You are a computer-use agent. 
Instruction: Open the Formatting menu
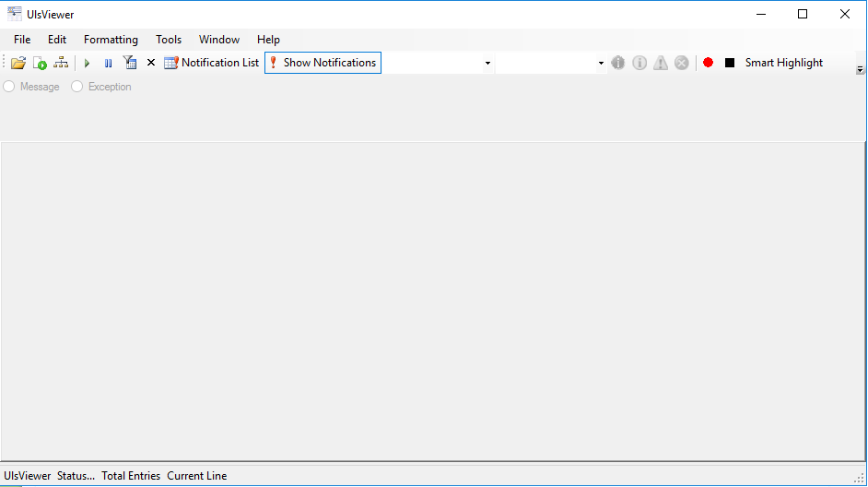click(111, 40)
